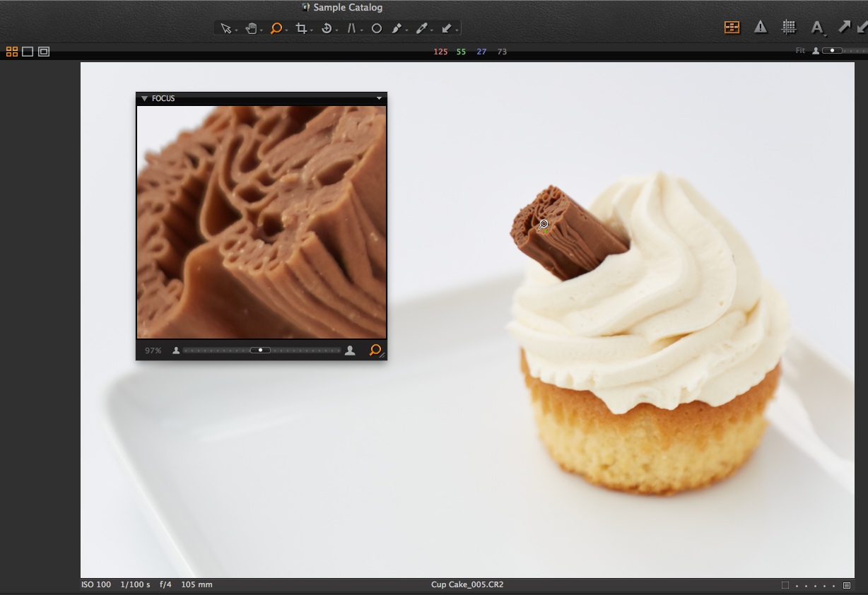Toggle the orange focus mask grid icon
This screenshot has height=595, width=868.
coord(732,28)
